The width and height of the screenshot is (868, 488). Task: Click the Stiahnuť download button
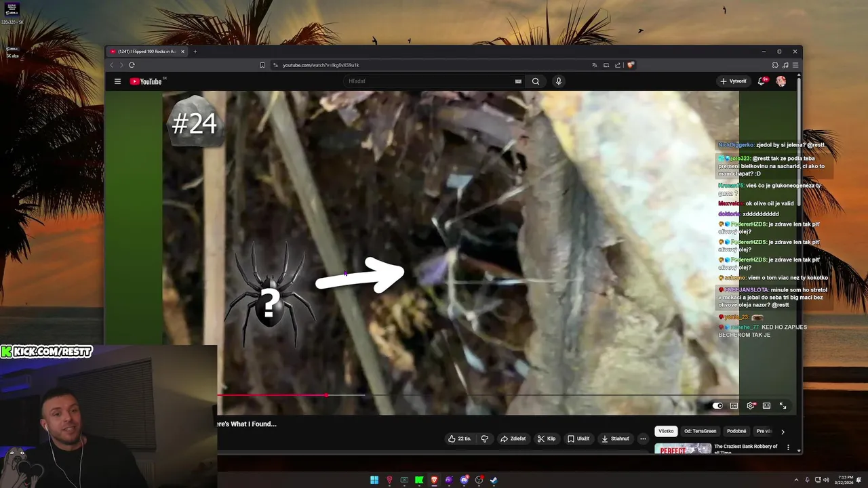coord(615,439)
